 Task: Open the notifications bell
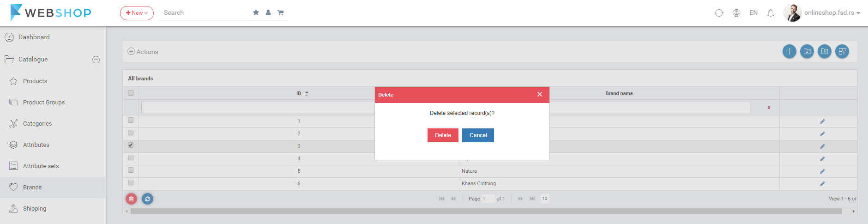tap(771, 13)
